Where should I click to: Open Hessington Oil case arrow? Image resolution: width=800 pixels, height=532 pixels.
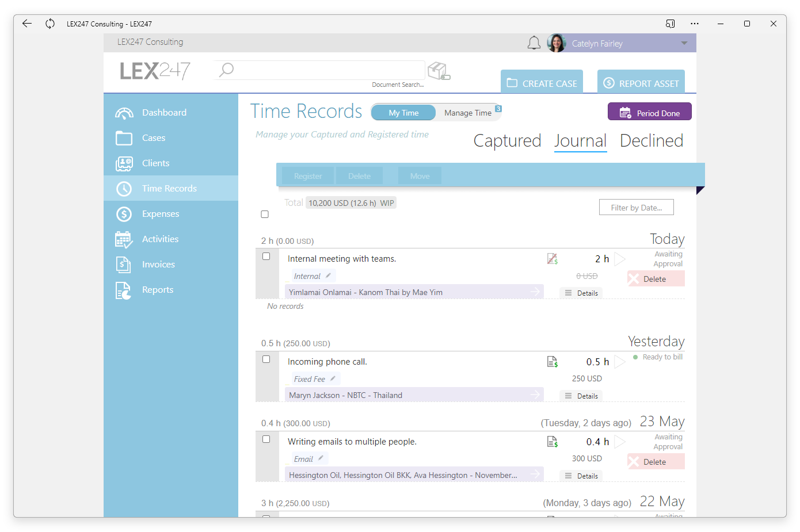click(535, 474)
